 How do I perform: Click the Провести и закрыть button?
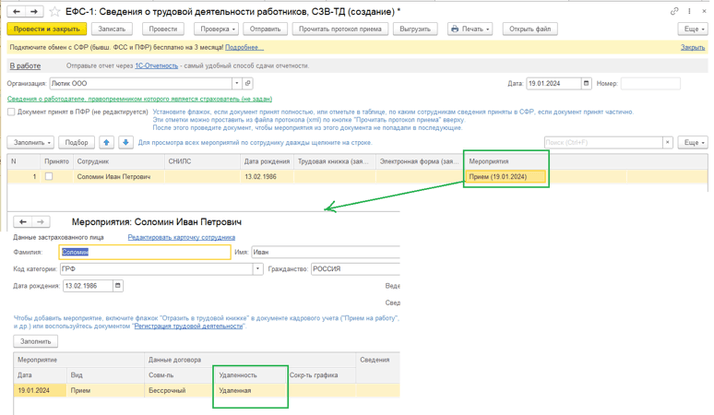point(42,29)
